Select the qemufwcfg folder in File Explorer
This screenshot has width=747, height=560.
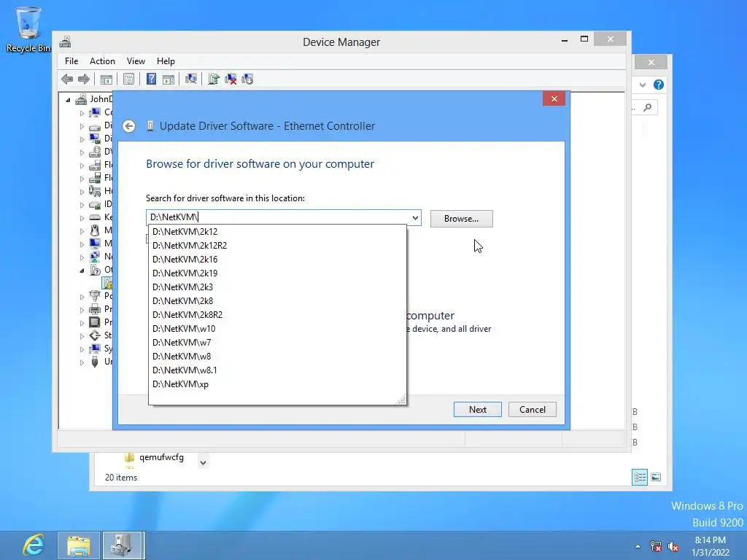pyautogui.click(x=154, y=457)
